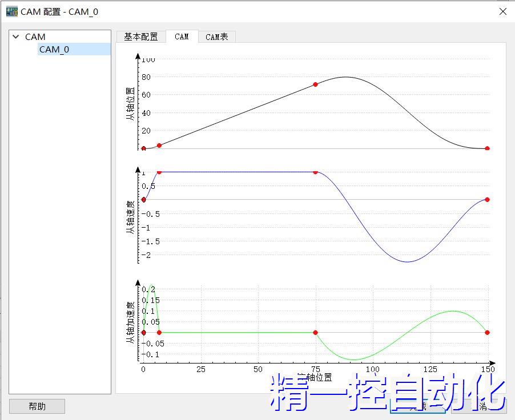Close the CAM configuration dialog
Image resolution: width=515 pixels, height=420 pixels.
coord(502,11)
